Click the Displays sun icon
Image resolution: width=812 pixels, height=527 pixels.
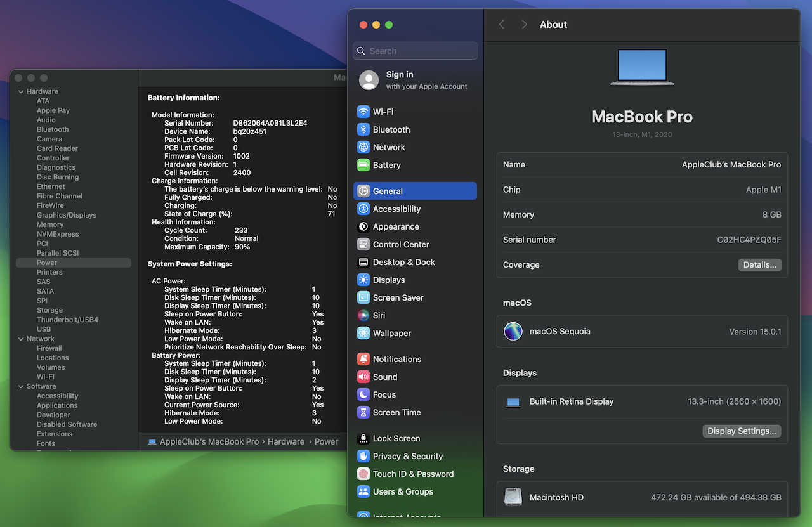point(363,280)
